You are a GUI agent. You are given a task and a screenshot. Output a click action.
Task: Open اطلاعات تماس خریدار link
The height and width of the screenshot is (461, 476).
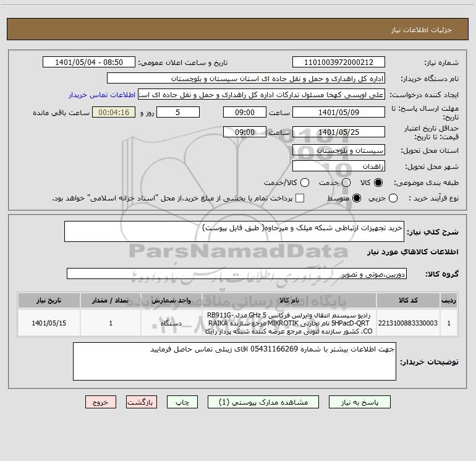click(102, 95)
